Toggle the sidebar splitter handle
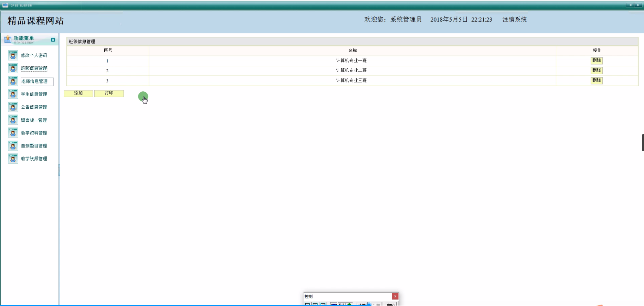 (59, 170)
